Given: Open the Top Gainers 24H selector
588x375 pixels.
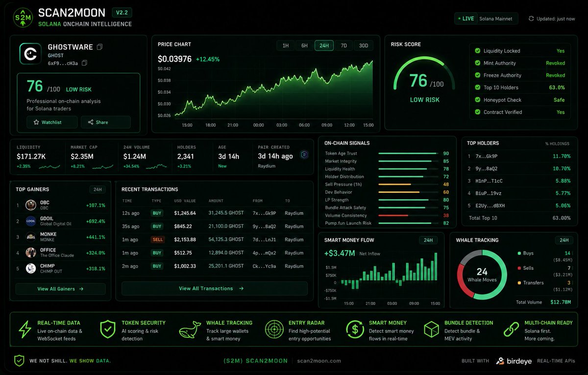Looking at the screenshot, I should tap(98, 189).
